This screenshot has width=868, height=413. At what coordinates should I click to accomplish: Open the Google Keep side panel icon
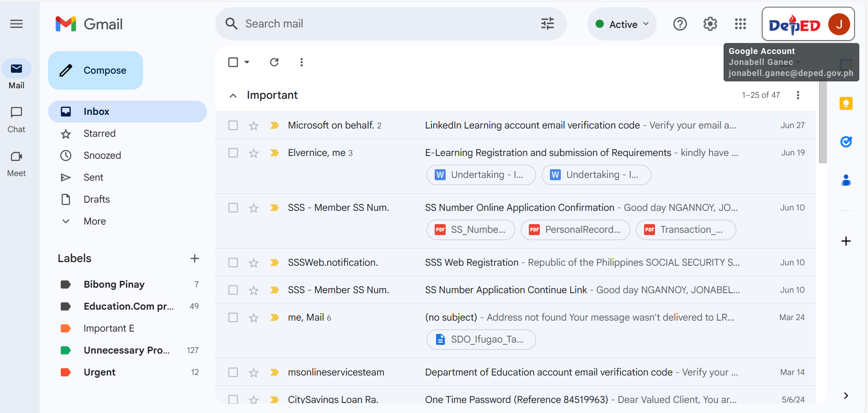pyautogui.click(x=846, y=103)
